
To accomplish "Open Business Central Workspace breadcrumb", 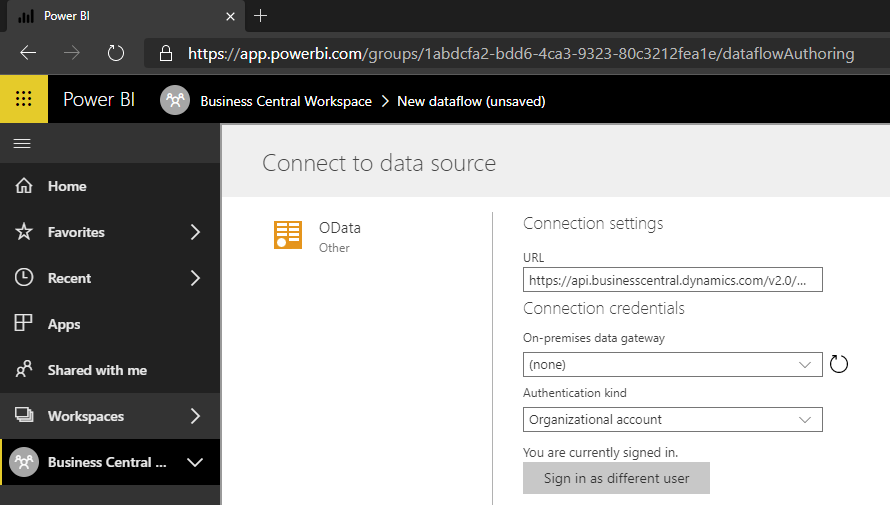I will coord(286,101).
